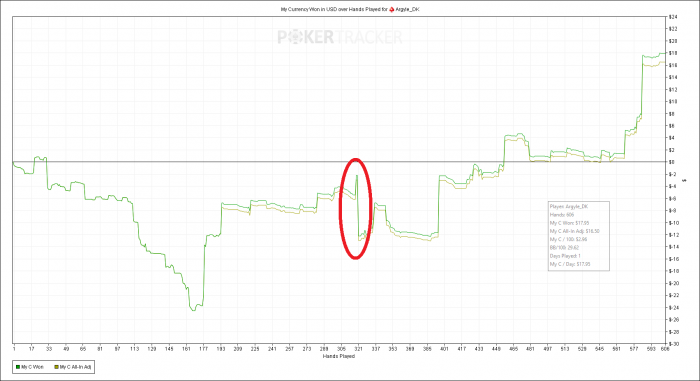Click the $0 label on right axis

point(672,162)
